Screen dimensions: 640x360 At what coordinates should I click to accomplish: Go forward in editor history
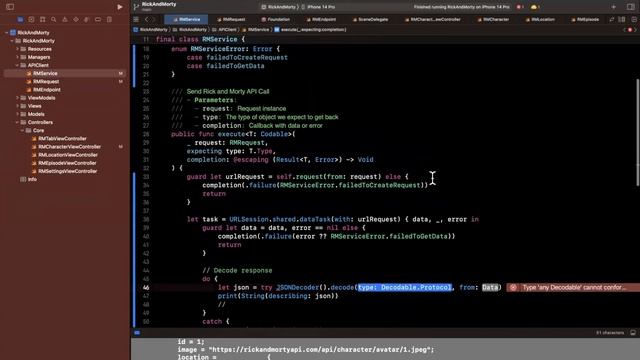click(154, 19)
